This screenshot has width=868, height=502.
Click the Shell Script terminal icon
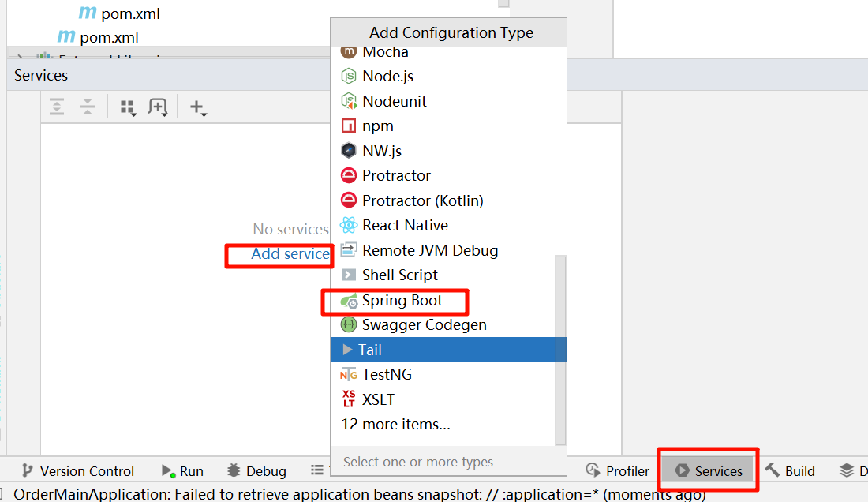[348, 275]
